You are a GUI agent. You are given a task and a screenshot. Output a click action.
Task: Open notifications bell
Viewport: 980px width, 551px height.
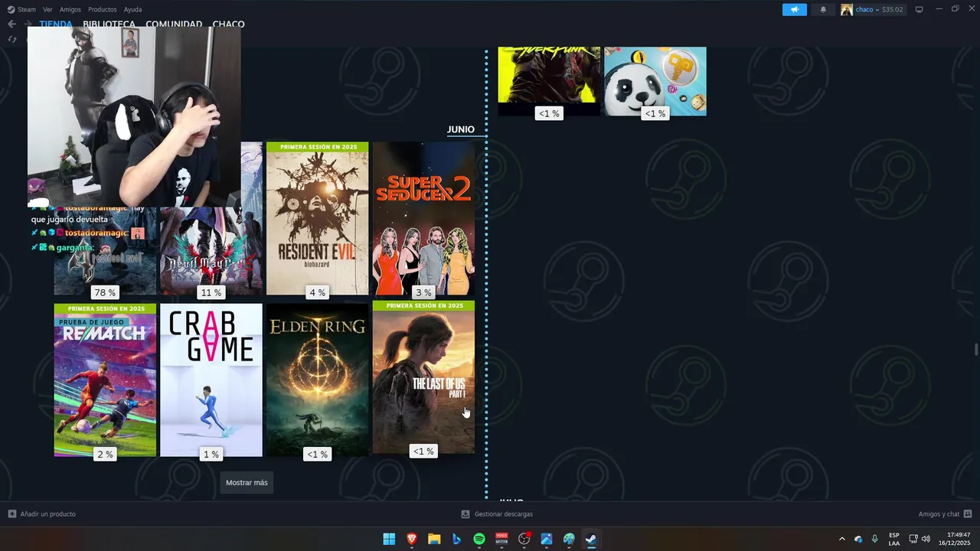[823, 9]
